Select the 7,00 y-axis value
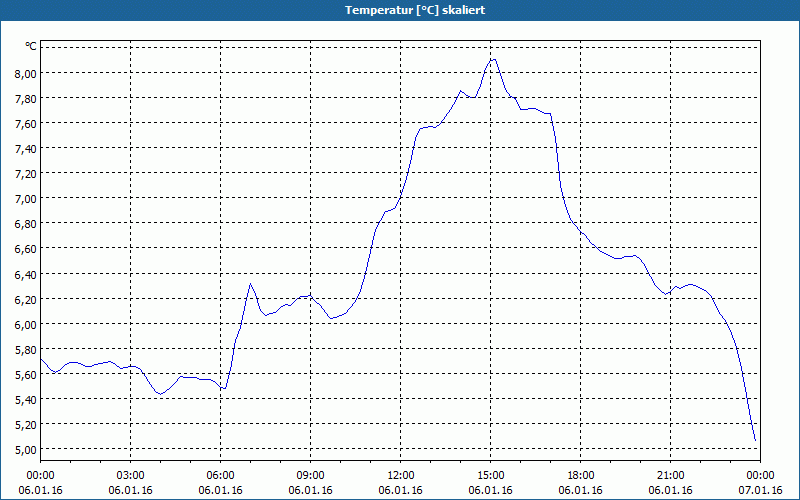The width and height of the screenshot is (800, 500). point(26,198)
